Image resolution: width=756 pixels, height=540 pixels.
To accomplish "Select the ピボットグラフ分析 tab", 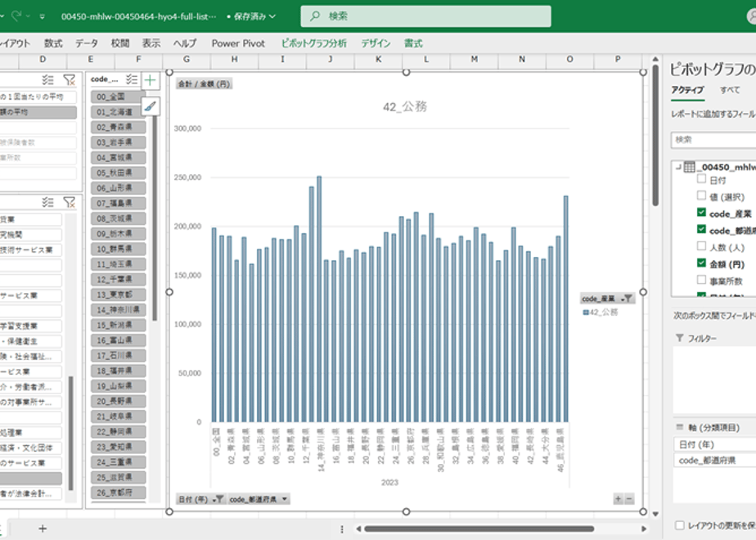I will point(314,43).
